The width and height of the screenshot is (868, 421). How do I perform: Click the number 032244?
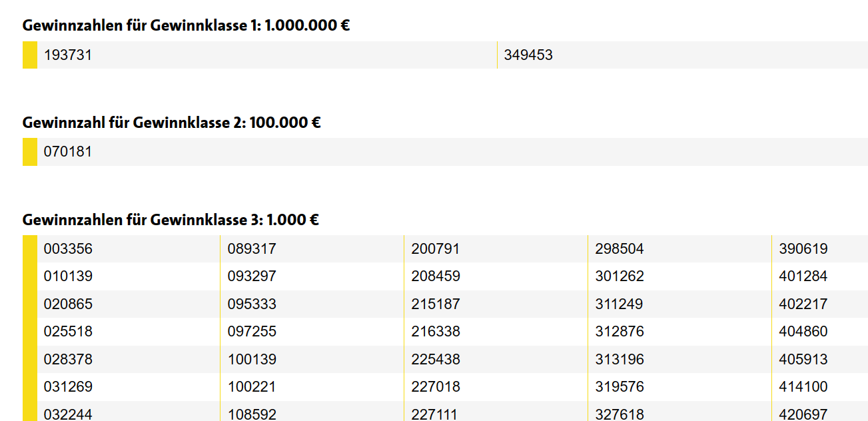click(68, 414)
